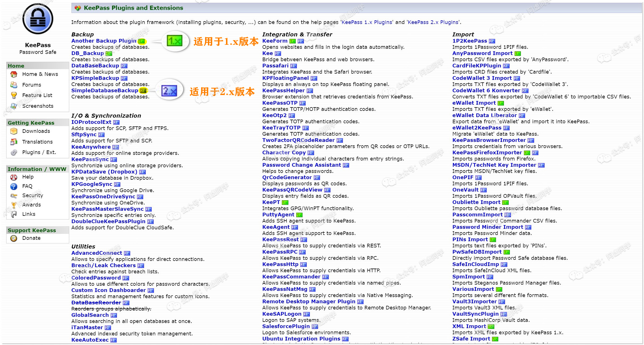Open the 'KeePass 2.x Plugins' help link
Screen dimensions: 644x345
[x=433, y=22]
